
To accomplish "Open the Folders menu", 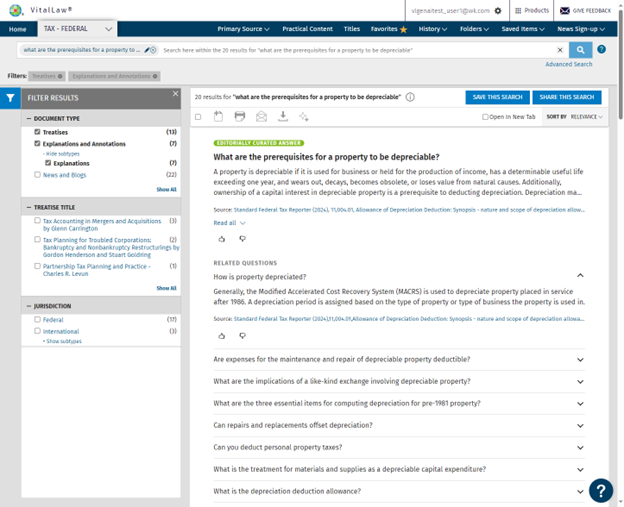I will coord(474,29).
